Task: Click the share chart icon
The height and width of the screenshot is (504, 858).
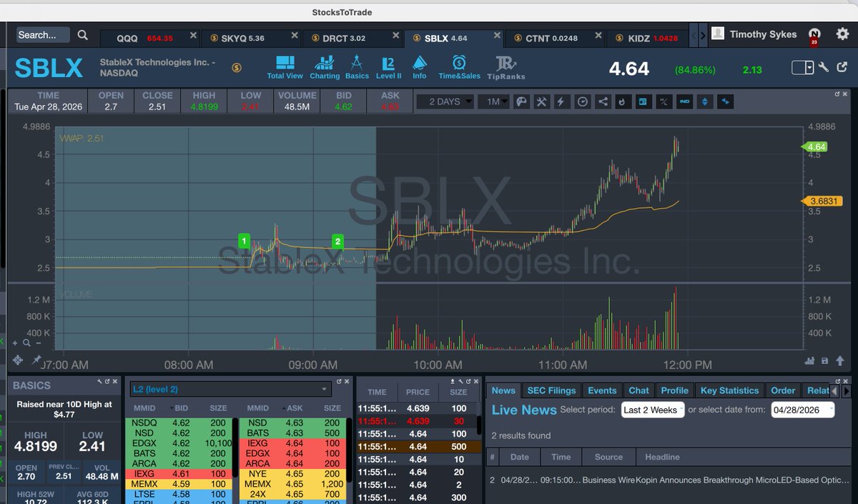Action: coord(603,102)
